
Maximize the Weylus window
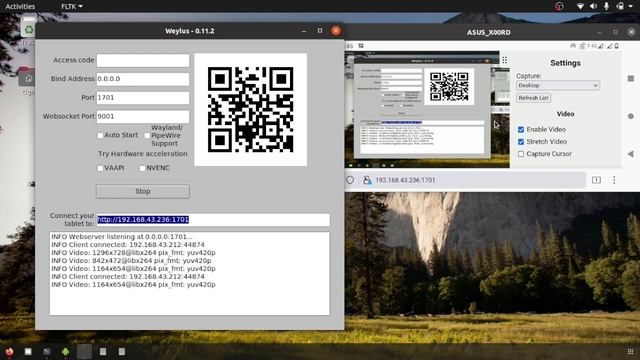[320, 31]
